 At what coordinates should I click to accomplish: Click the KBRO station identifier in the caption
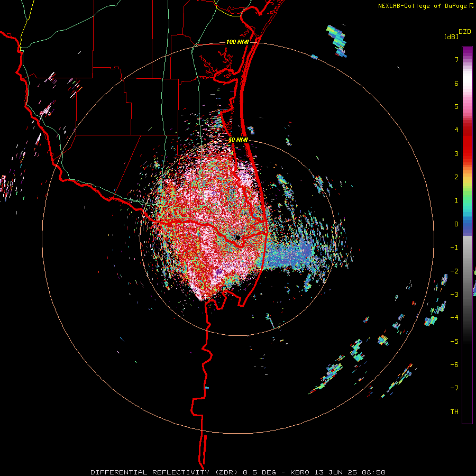point(300,472)
